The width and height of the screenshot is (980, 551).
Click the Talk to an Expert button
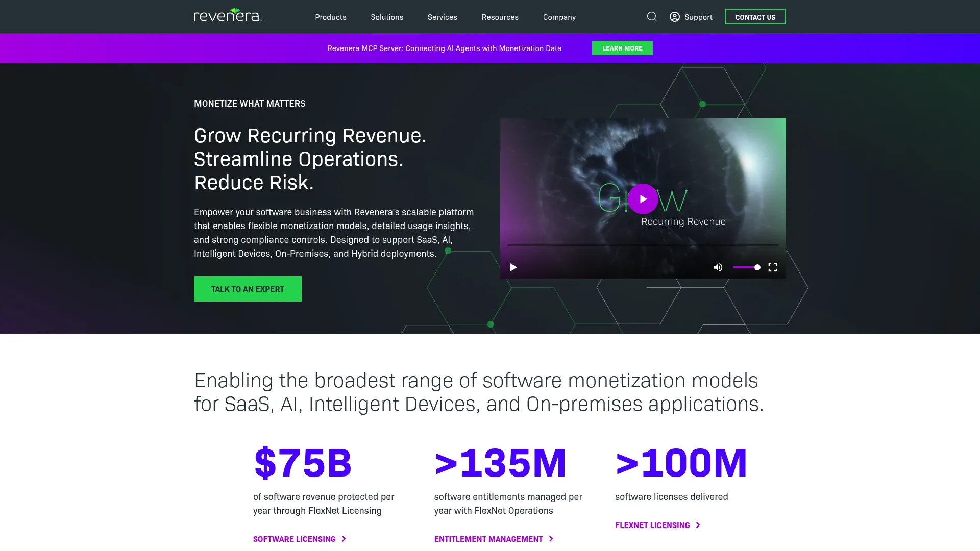248,289
